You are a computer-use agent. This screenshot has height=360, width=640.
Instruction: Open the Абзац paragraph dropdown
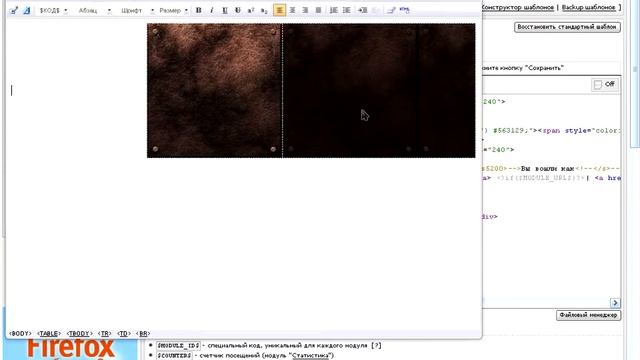click(x=95, y=11)
